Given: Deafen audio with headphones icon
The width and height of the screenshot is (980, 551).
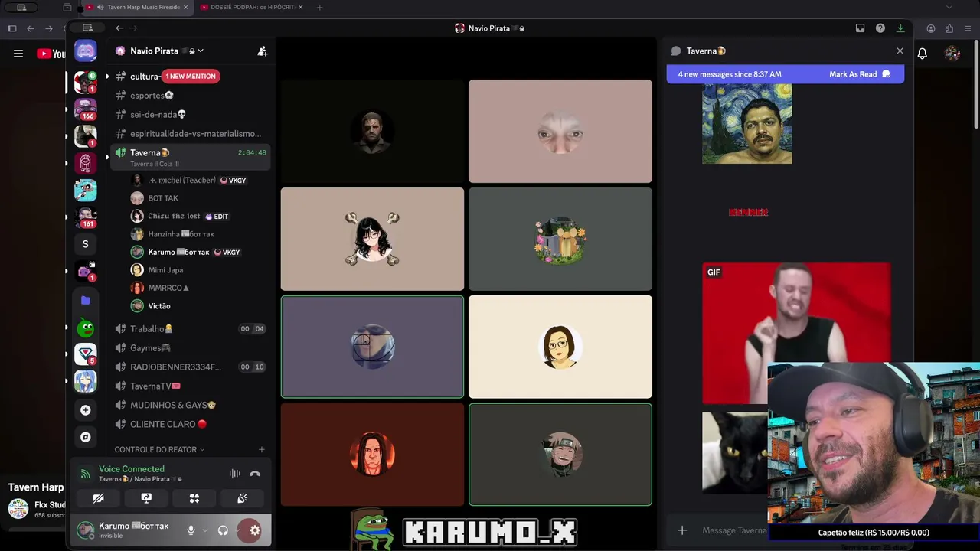Looking at the screenshot, I should [223, 530].
